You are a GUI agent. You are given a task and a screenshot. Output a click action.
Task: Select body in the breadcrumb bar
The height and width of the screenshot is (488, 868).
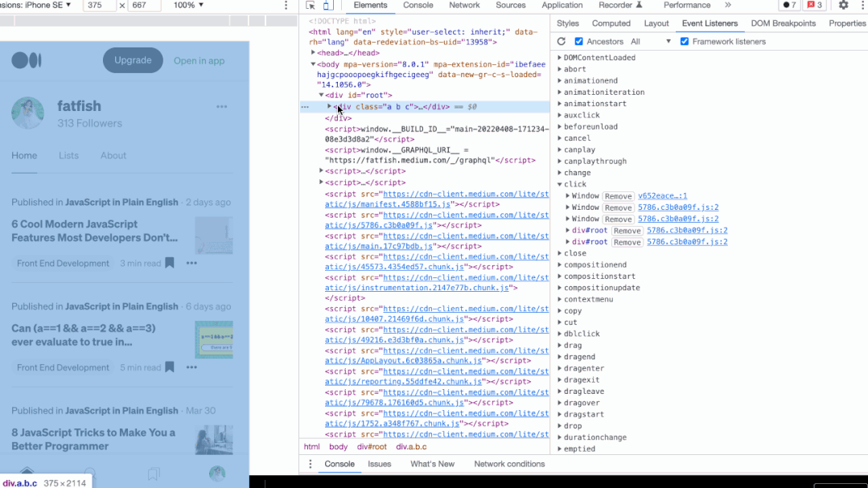point(338,446)
